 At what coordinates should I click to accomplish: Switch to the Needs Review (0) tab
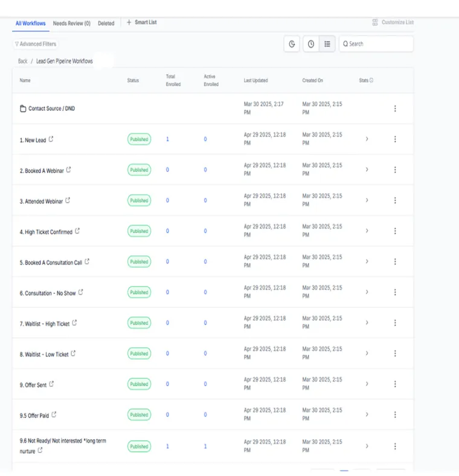click(x=72, y=24)
